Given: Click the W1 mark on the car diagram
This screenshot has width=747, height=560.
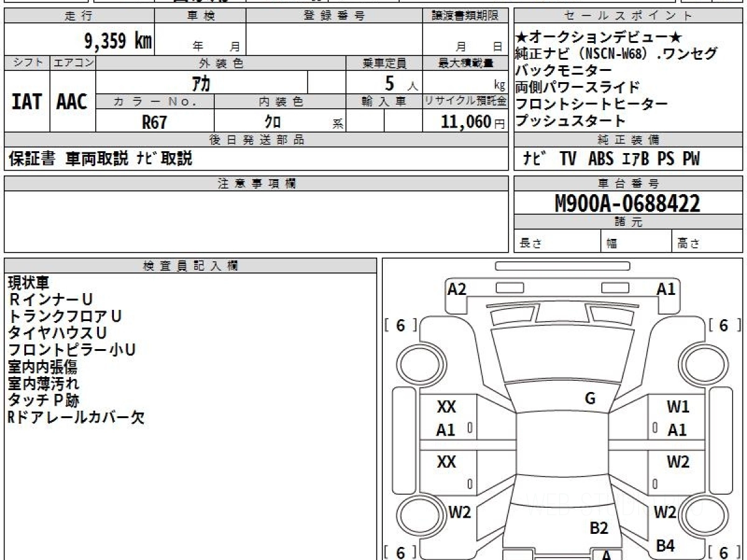Looking at the screenshot, I should pos(678,407).
